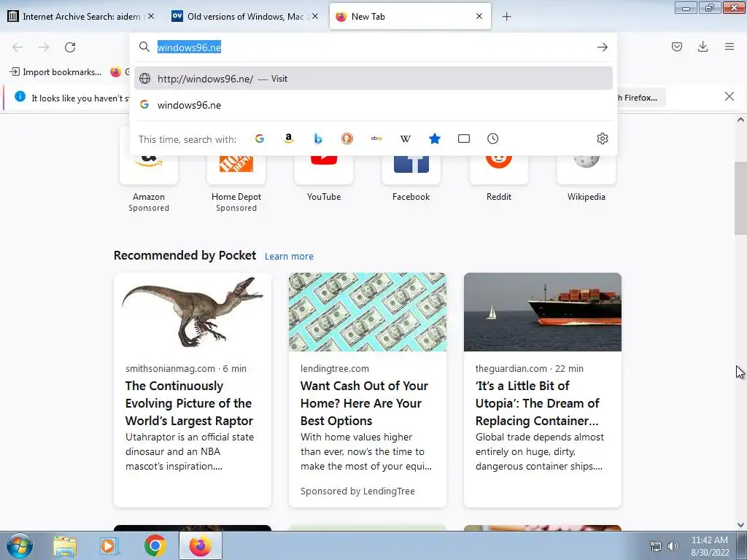Choose the Google windows96.ne search suggestion
Image resolution: width=747 pixels, height=560 pixels.
pos(373,105)
